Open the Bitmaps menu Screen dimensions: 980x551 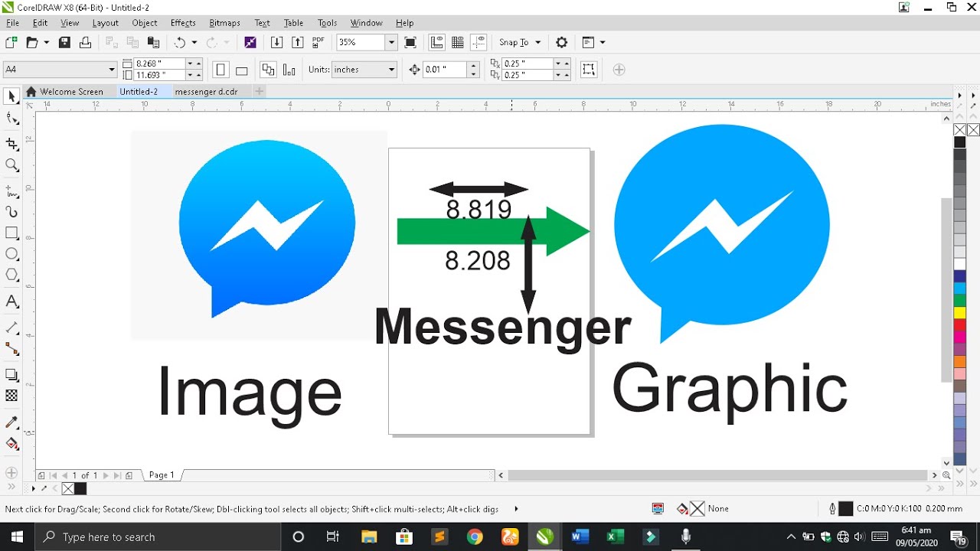pyautogui.click(x=224, y=23)
